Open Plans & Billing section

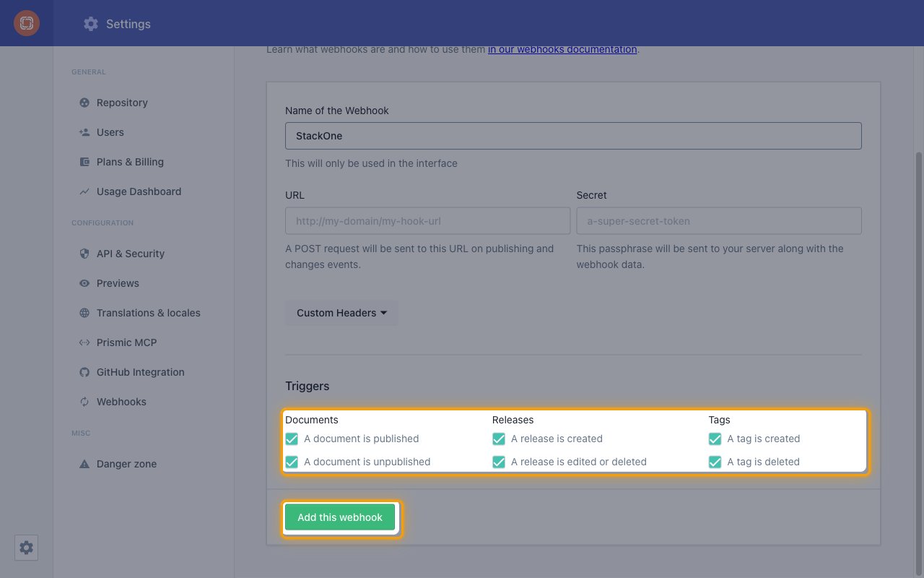pos(130,162)
